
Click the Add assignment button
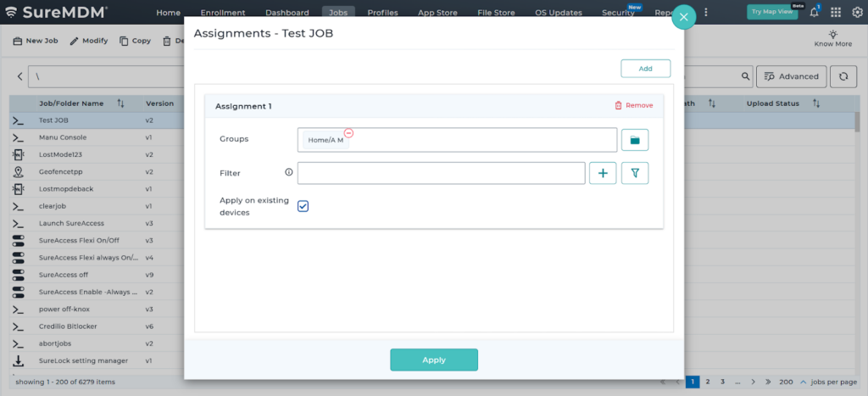[x=645, y=69]
